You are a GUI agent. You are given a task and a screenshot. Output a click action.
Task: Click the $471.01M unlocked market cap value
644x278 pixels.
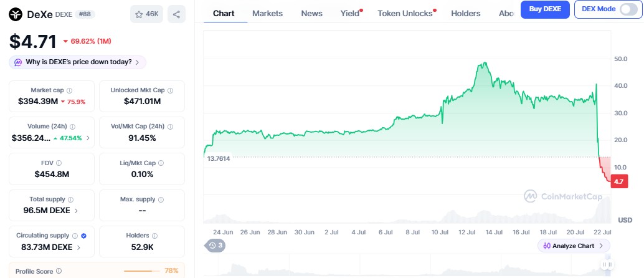point(142,101)
